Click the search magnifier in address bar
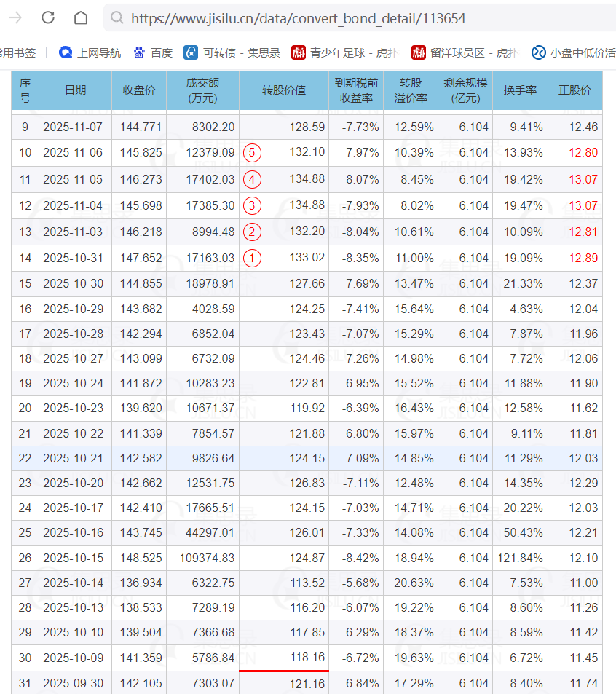The height and width of the screenshot is (694, 616). [117, 18]
